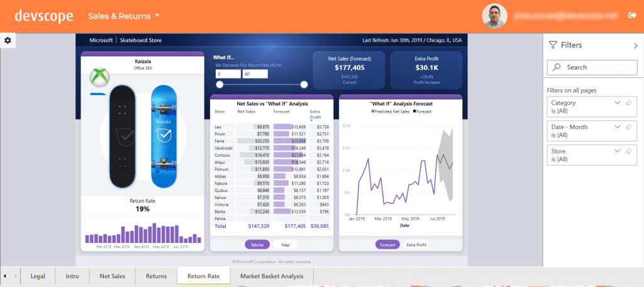Screen dimensions: 644x287
Task: Select the VanArsdel store row
Action: click(272, 148)
